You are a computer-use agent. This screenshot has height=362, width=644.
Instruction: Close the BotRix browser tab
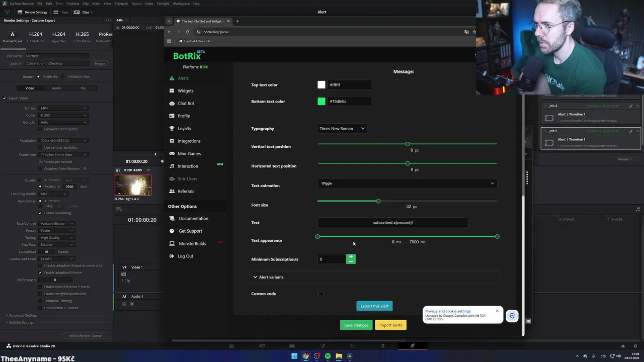click(228, 21)
